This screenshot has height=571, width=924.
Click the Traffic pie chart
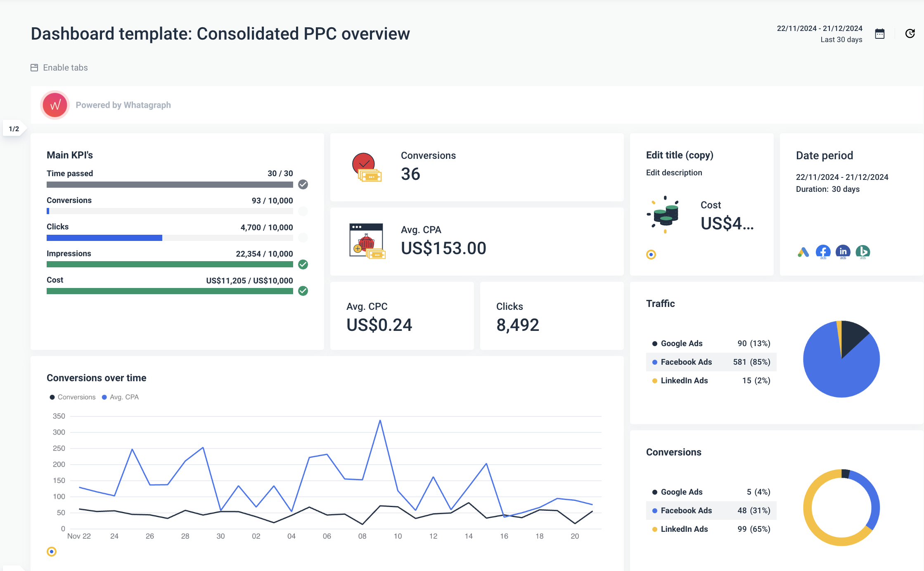click(x=841, y=359)
